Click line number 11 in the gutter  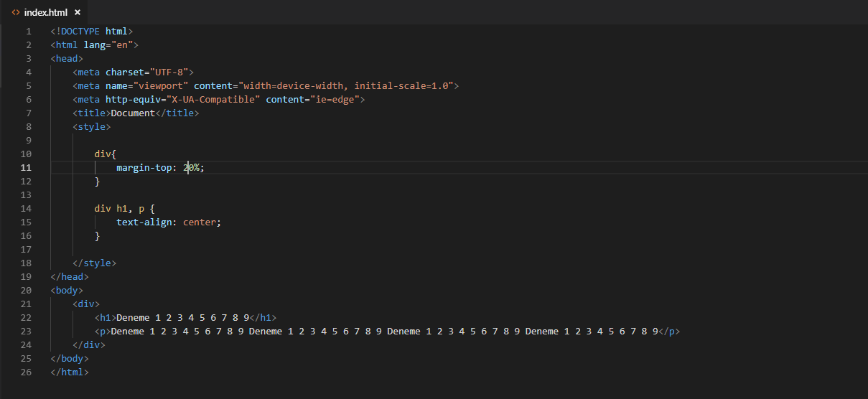26,167
